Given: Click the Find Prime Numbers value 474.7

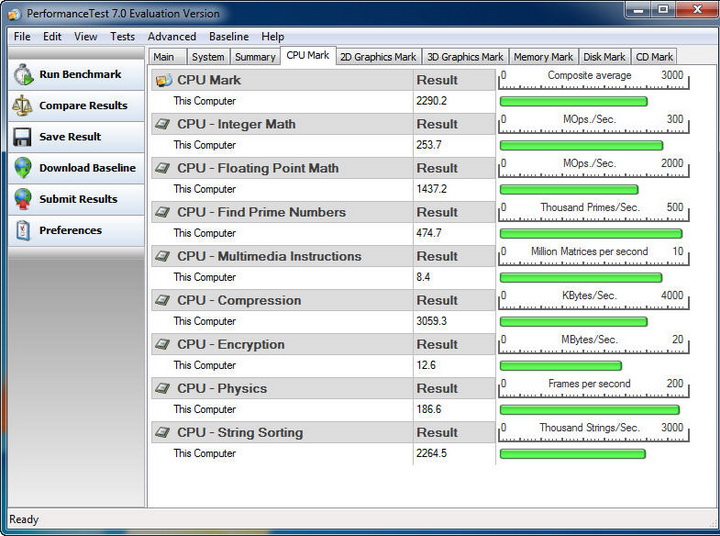Looking at the screenshot, I should pyautogui.click(x=428, y=233).
